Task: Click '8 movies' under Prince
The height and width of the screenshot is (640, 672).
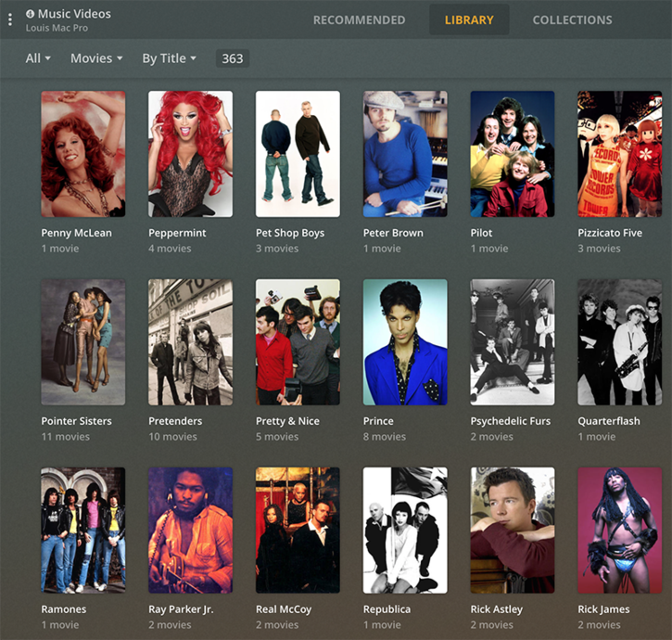Action: 385,437
